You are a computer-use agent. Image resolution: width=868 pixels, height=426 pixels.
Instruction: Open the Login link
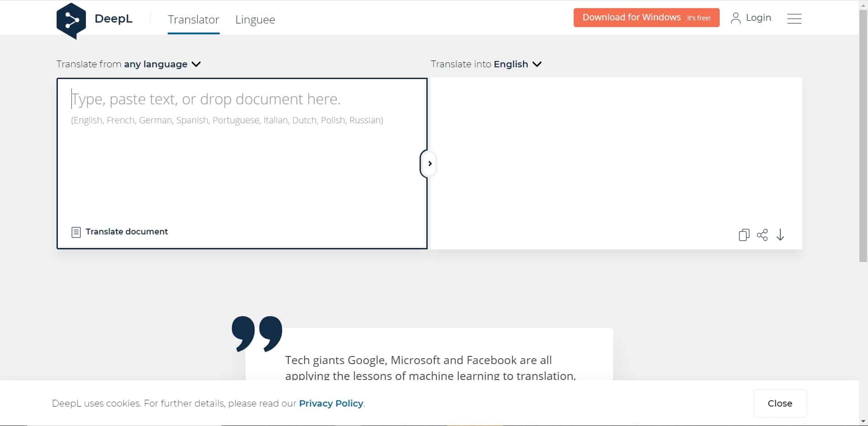(758, 18)
